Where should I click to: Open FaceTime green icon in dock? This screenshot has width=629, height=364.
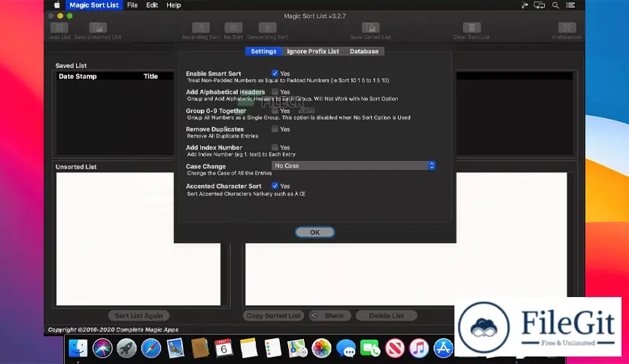370,348
